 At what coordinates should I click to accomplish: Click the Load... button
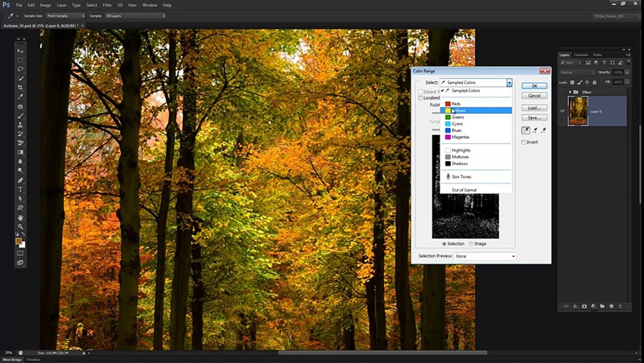(534, 108)
